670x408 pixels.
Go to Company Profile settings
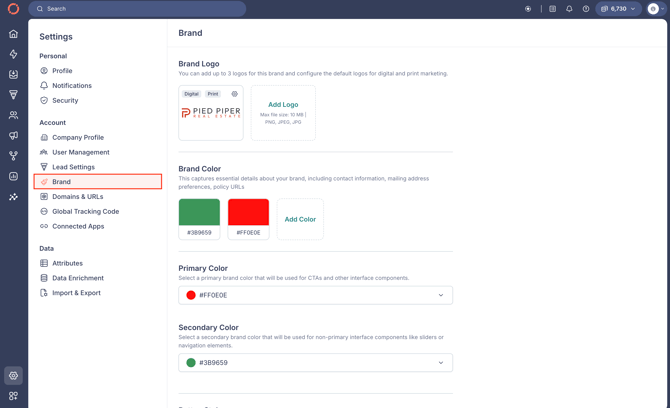click(x=78, y=138)
